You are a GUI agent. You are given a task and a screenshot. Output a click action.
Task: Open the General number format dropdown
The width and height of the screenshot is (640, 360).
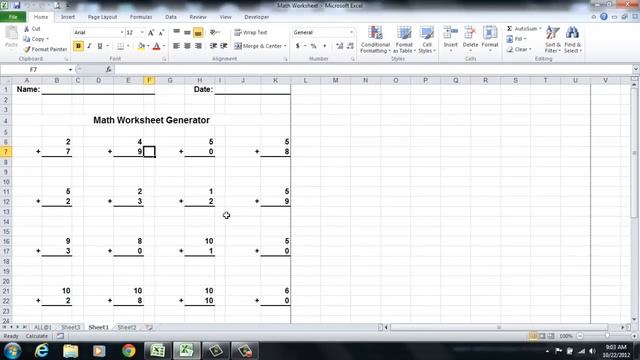pos(351,32)
